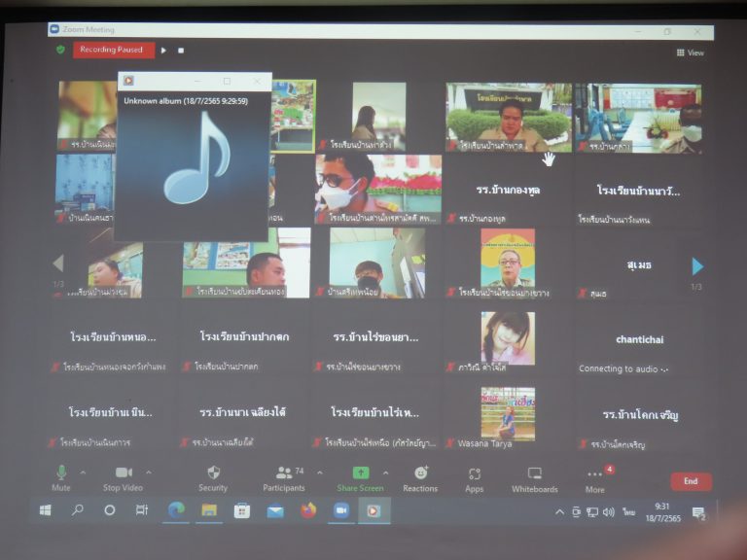The height and width of the screenshot is (560, 747).
Task: Click the red End meeting button
Action: coord(691,481)
